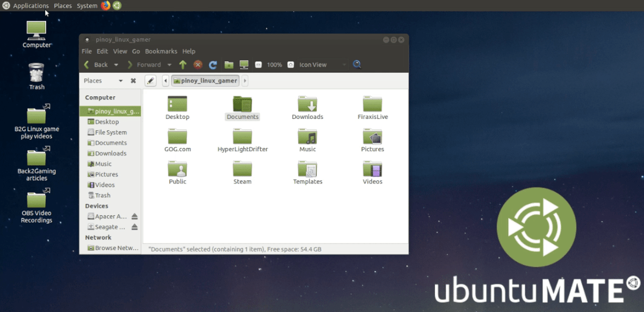Viewport: 644px width, 312px height.
Task: Navigate to the Home folder via toolbar
Action: coord(228,64)
